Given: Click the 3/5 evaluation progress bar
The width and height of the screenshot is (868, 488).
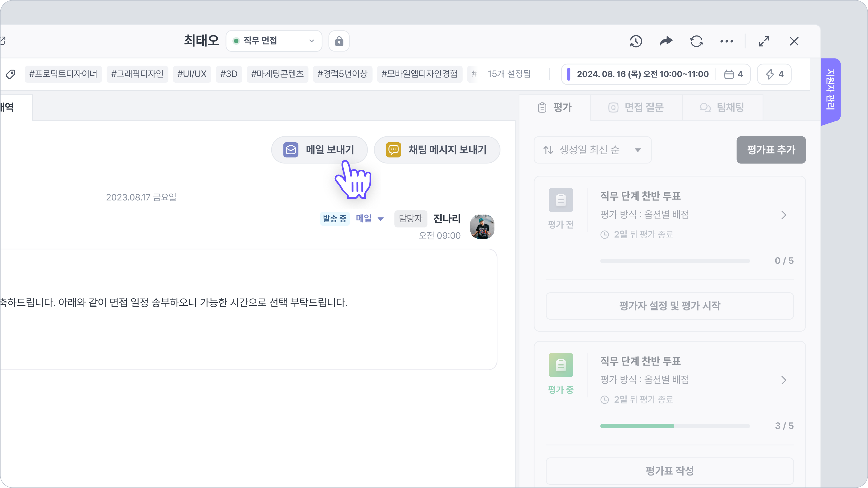Looking at the screenshot, I should point(675,426).
